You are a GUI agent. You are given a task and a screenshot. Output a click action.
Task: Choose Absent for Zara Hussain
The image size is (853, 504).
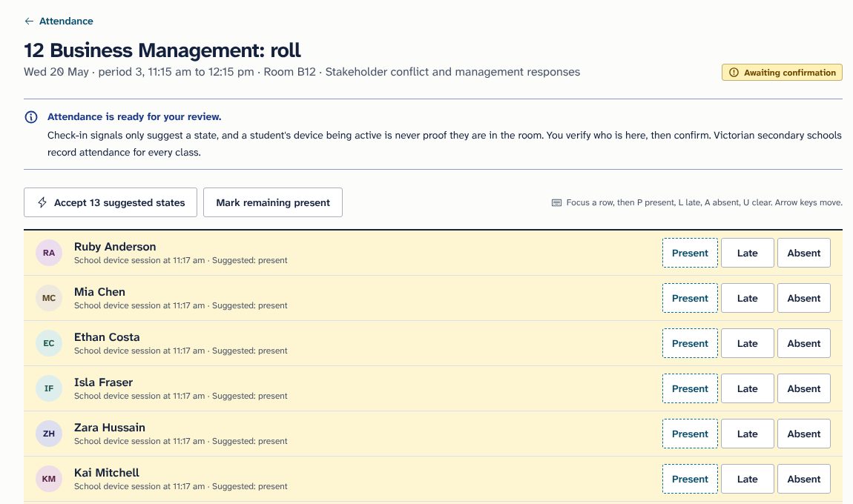pyautogui.click(x=803, y=434)
